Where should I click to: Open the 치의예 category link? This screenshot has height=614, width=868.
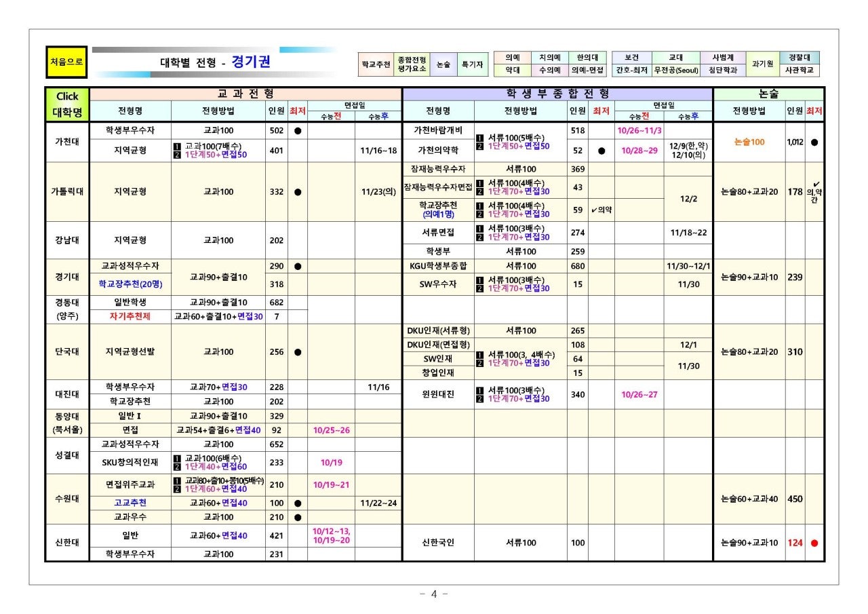click(x=549, y=58)
